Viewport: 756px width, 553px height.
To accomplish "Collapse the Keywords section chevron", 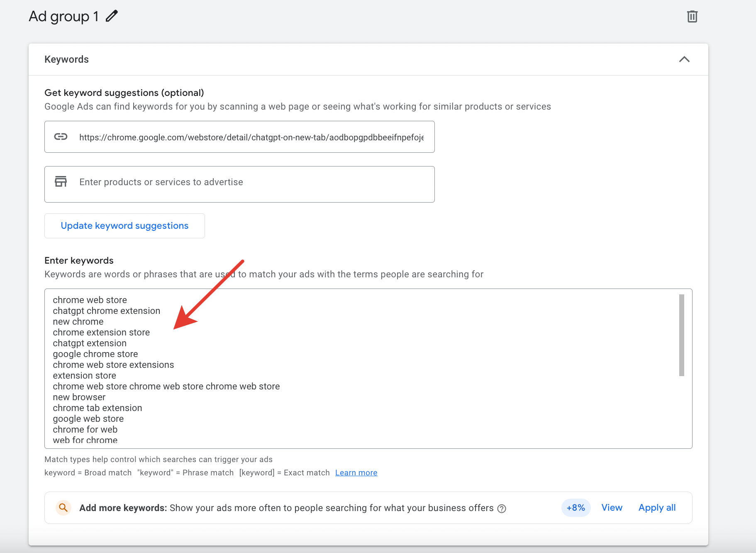I will coord(684,59).
